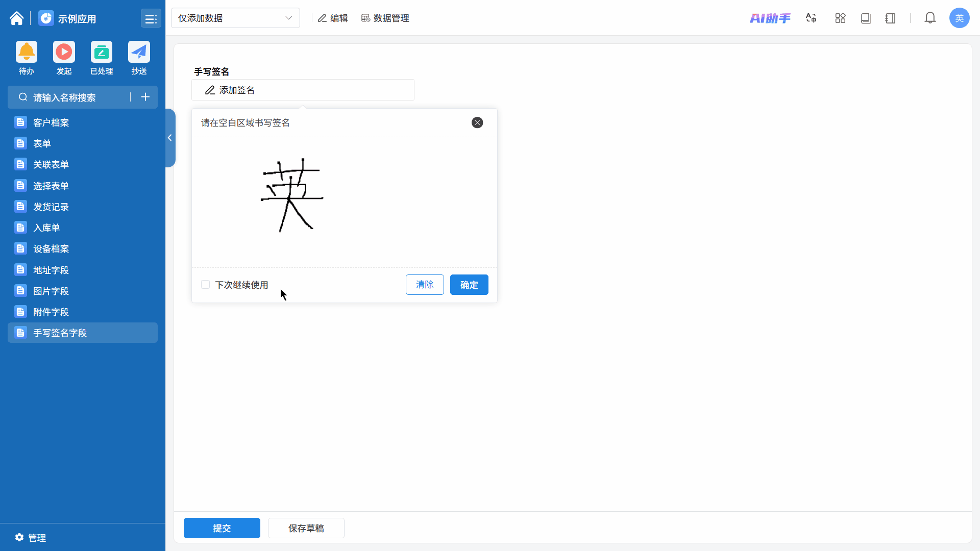Image resolution: width=980 pixels, height=551 pixels.
Task: Open the 发起 play icon shortcut
Action: coord(64,52)
